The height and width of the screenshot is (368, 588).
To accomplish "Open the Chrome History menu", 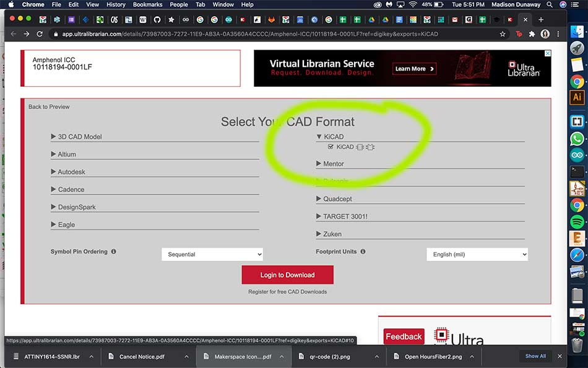I will point(116,4).
